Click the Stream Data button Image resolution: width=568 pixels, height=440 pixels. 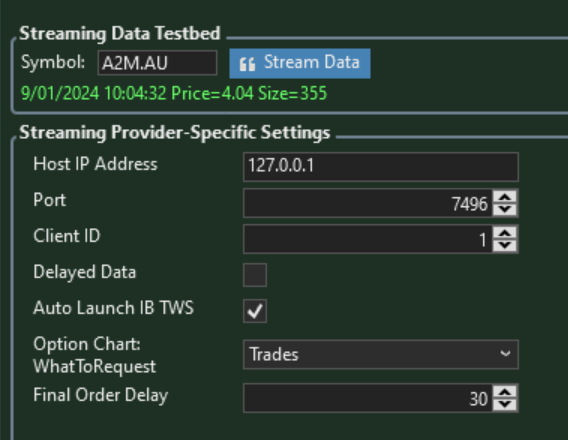click(x=300, y=63)
